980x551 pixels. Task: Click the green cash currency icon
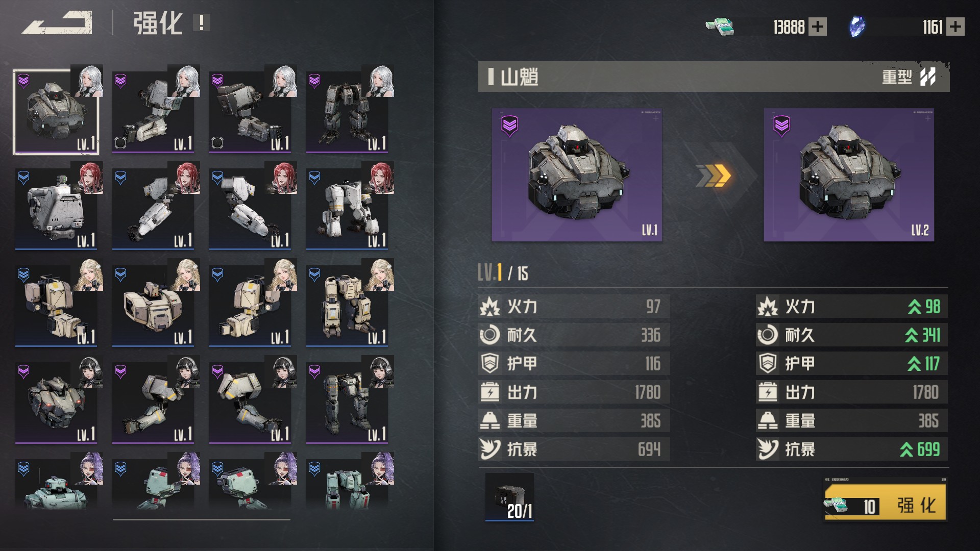(720, 27)
